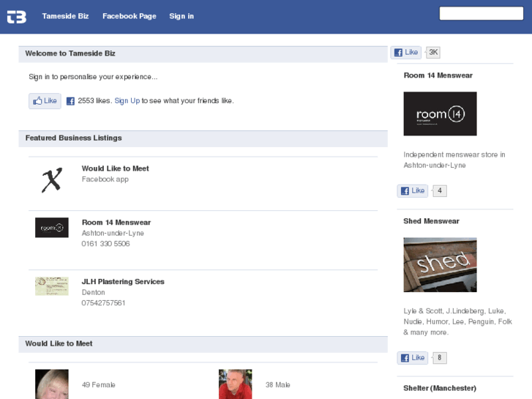Open the Would Like to Meet X logo
This screenshot has height=399, width=532.
point(52,180)
